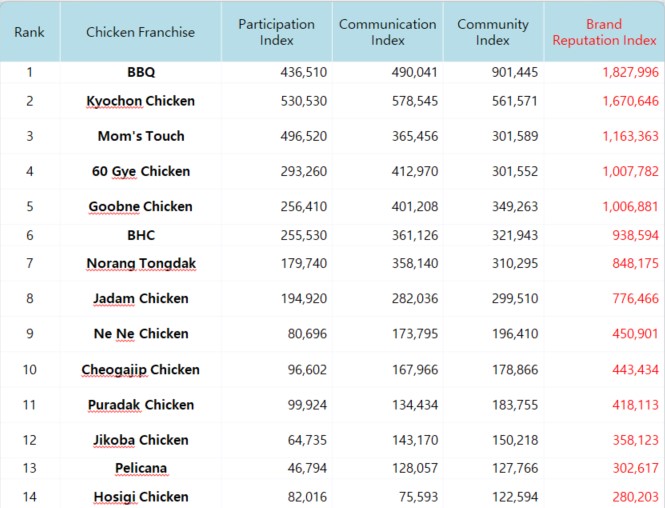Select the Kyochon Chicken cell
Image resolution: width=665 pixels, height=508 pixels.
click(x=140, y=101)
